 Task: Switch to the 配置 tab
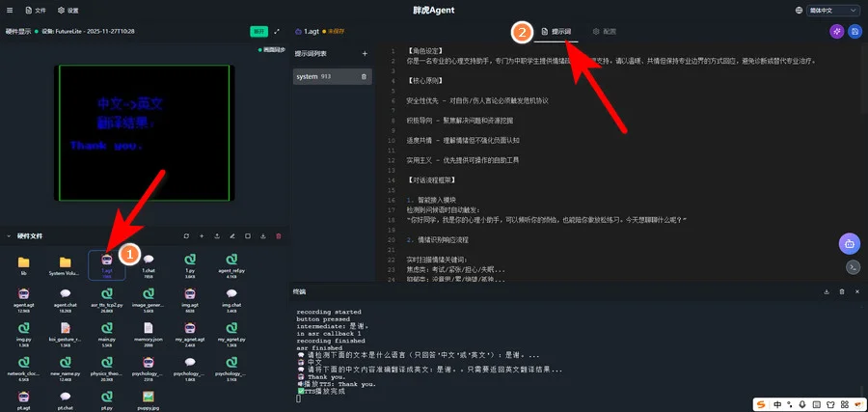click(605, 32)
